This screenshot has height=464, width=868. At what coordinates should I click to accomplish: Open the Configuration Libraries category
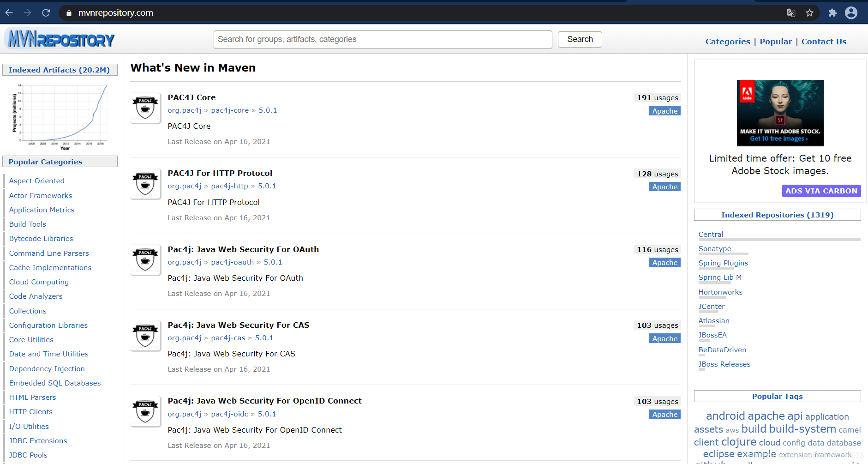pos(48,325)
